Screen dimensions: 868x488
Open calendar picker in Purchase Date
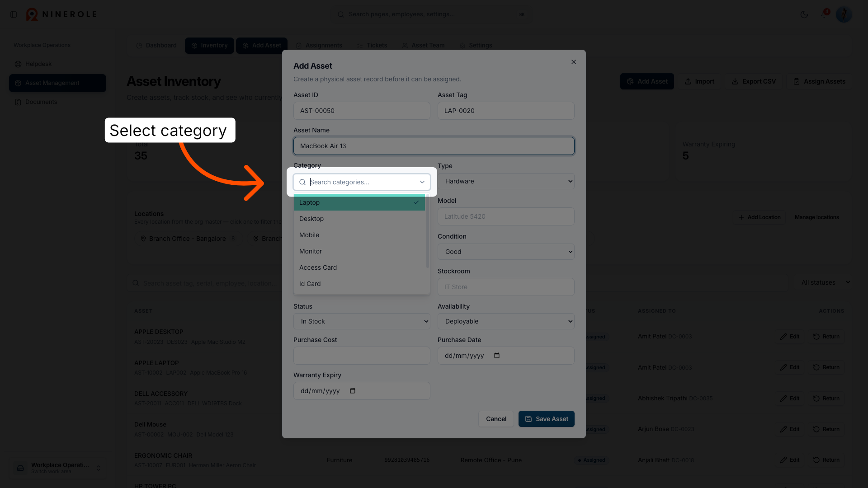(497, 356)
